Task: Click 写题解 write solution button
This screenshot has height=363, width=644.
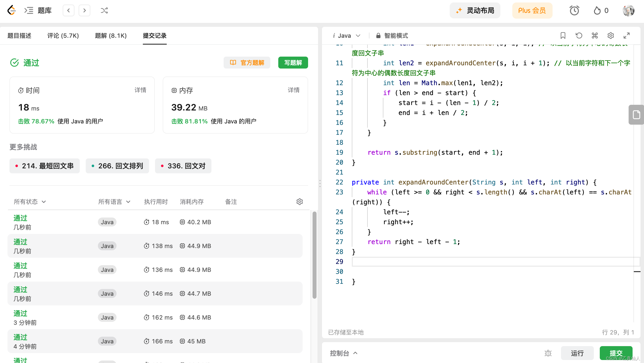Action: 293,63
